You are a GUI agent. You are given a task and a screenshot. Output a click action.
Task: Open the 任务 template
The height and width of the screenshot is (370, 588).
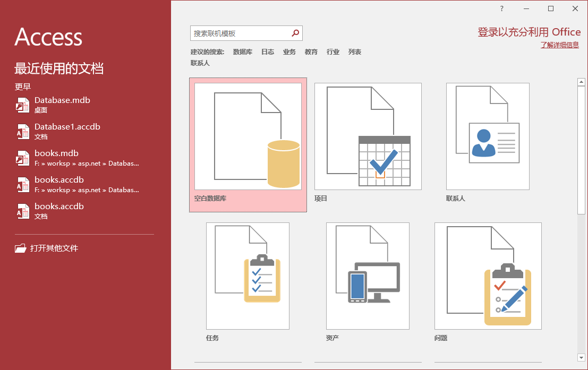point(248,276)
